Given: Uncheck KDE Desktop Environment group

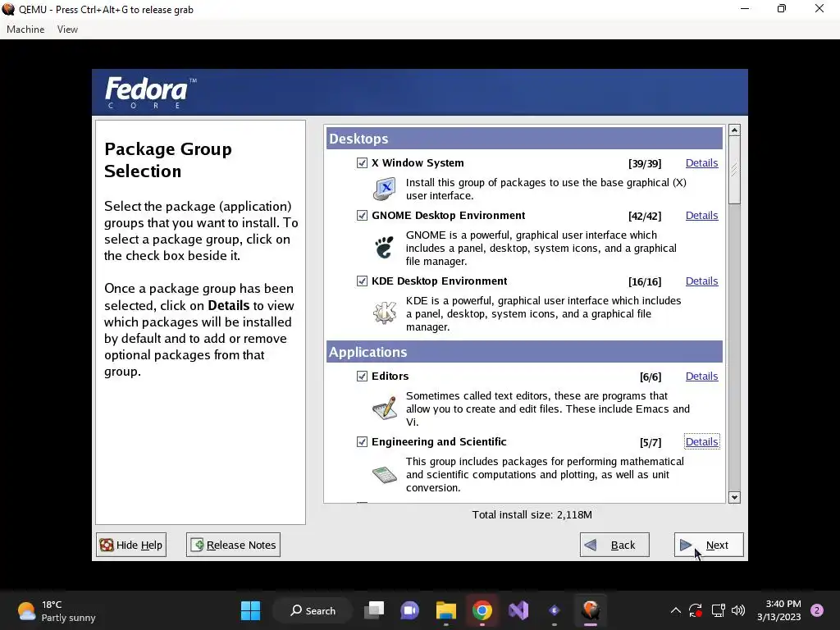Looking at the screenshot, I should tap(362, 281).
